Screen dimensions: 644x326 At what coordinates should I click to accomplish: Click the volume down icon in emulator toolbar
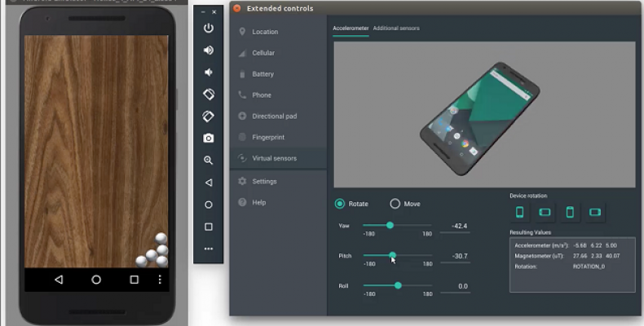209,73
